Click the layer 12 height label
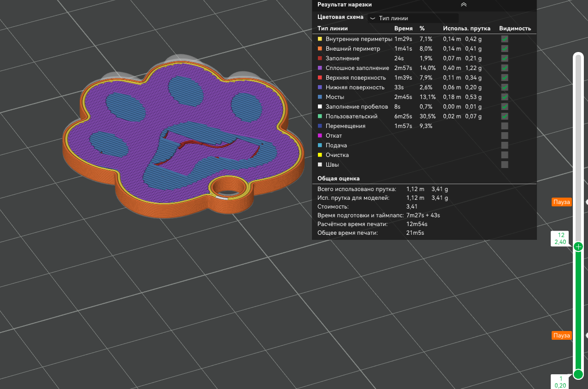Screen dimensions: 588x389 point(560,238)
